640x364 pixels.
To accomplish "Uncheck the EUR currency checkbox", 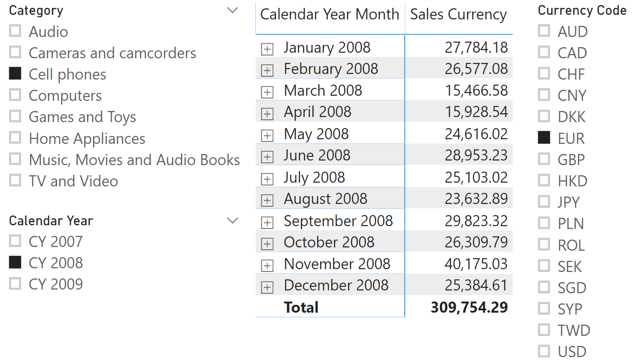I will pyautogui.click(x=544, y=137).
